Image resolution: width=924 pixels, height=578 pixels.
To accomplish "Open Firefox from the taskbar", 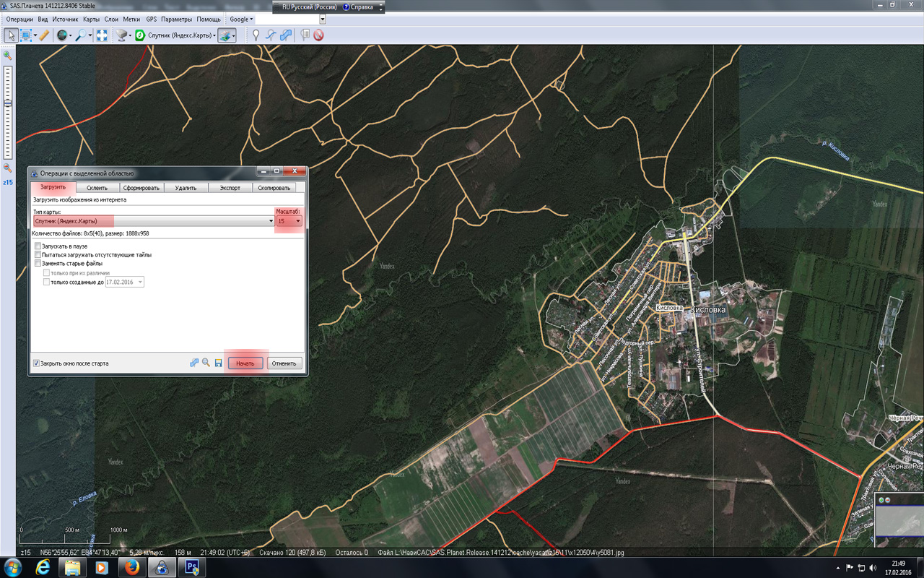I will coord(131,567).
